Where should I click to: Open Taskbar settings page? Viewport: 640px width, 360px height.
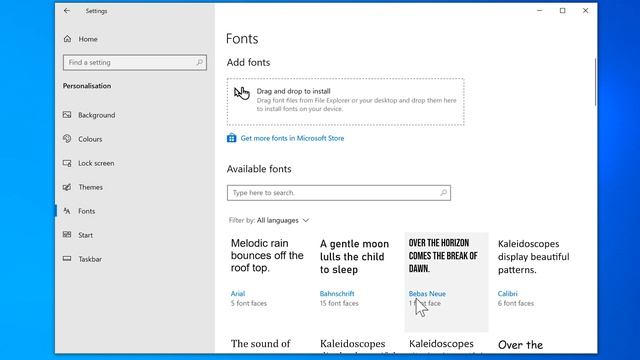click(90, 259)
